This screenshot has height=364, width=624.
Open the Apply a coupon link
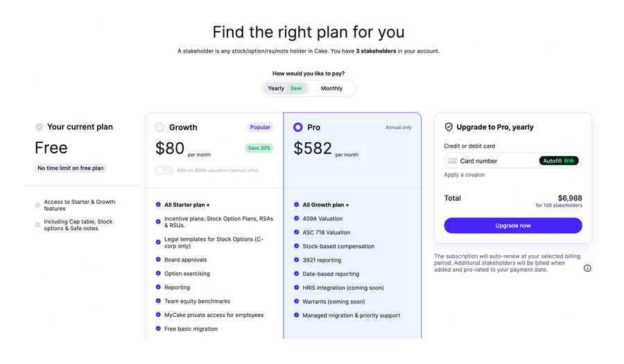pos(465,175)
